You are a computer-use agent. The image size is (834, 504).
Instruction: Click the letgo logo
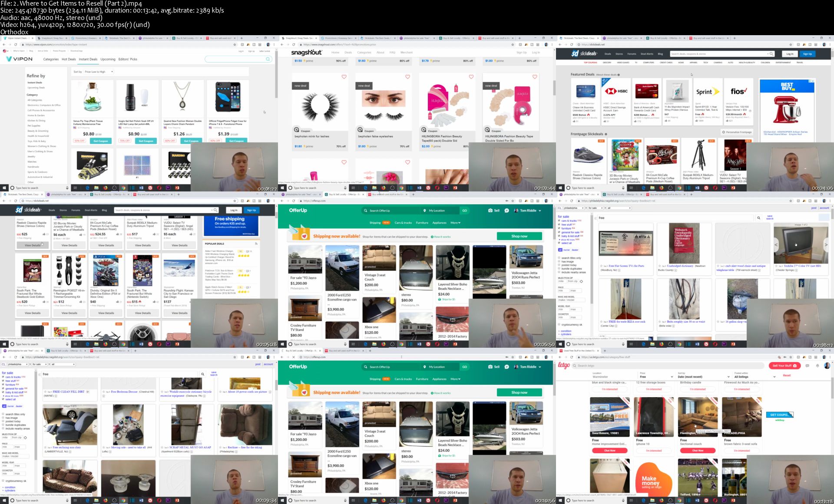[x=564, y=366]
